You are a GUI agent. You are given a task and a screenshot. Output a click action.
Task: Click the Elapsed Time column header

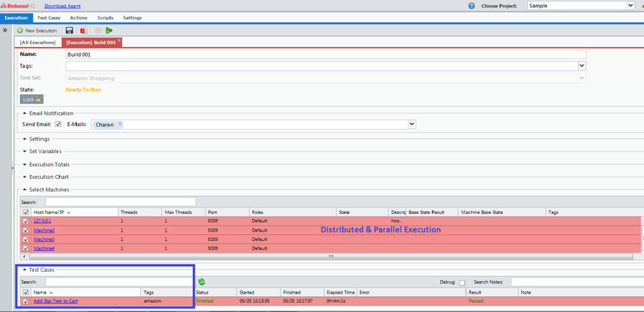(x=341, y=292)
